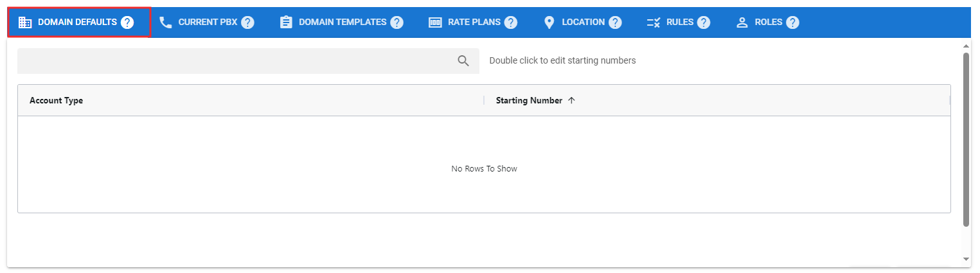This screenshot has width=980, height=273.
Task: Click the Rate Plans help icon
Action: point(510,22)
